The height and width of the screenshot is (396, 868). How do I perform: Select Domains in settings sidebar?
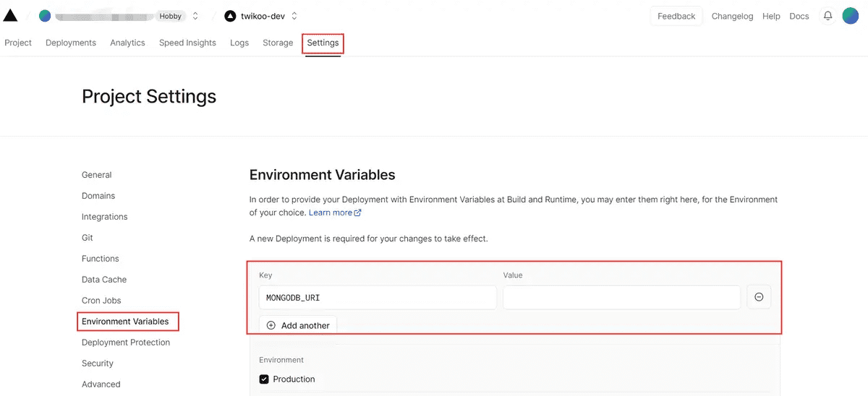point(98,196)
